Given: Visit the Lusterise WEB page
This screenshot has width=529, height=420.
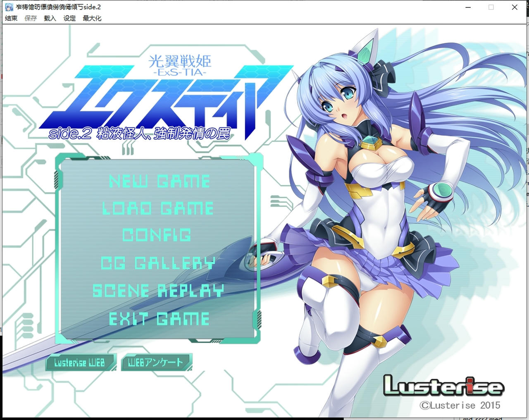Looking at the screenshot, I should pyautogui.click(x=80, y=363).
